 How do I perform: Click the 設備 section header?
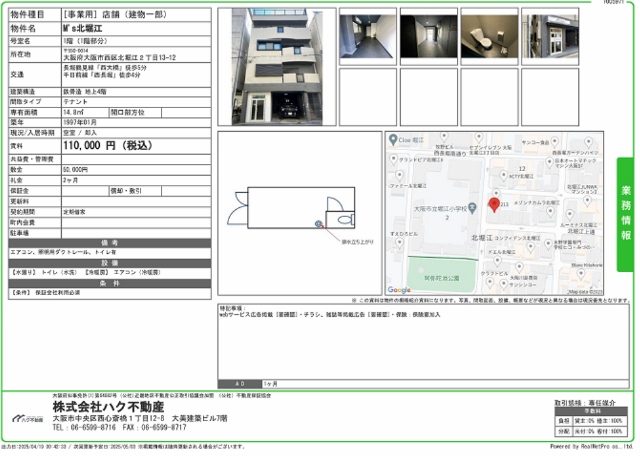(110, 263)
